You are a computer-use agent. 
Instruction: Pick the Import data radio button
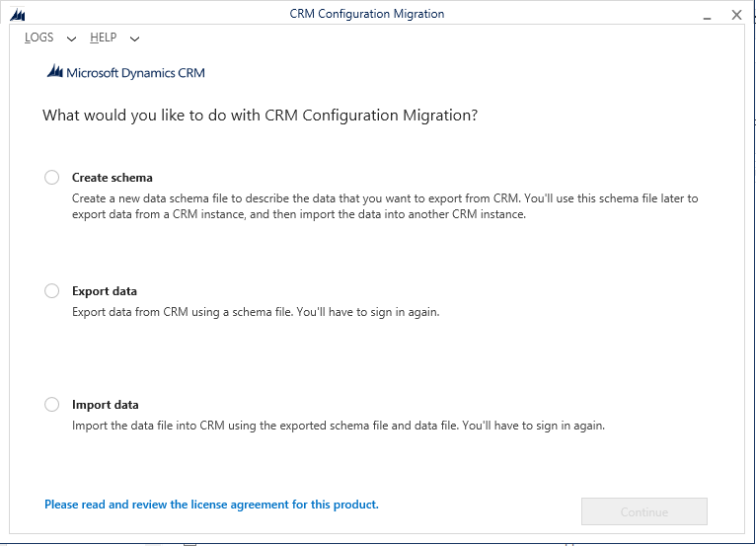click(51, 405)
